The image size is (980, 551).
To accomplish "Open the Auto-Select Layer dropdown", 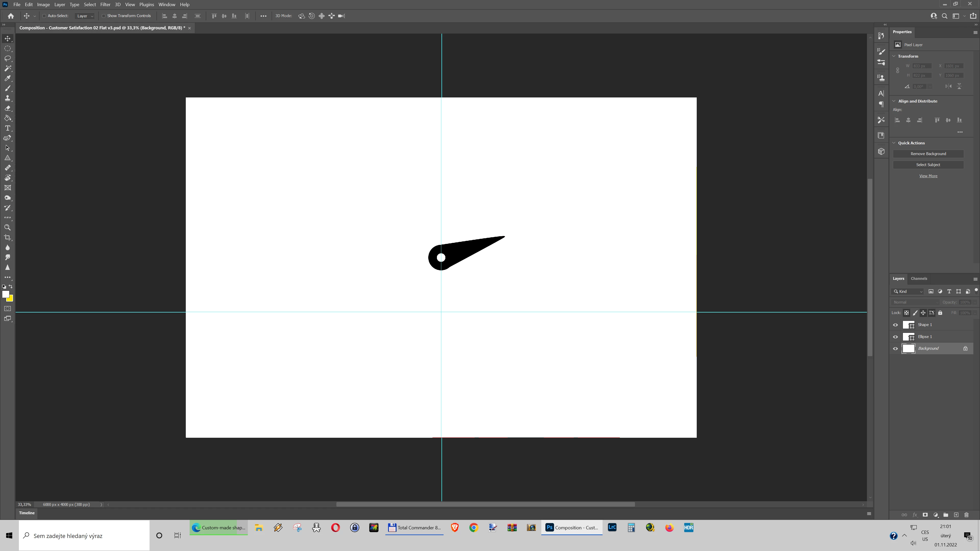I will pyautogui.click(x=85, y=16).
